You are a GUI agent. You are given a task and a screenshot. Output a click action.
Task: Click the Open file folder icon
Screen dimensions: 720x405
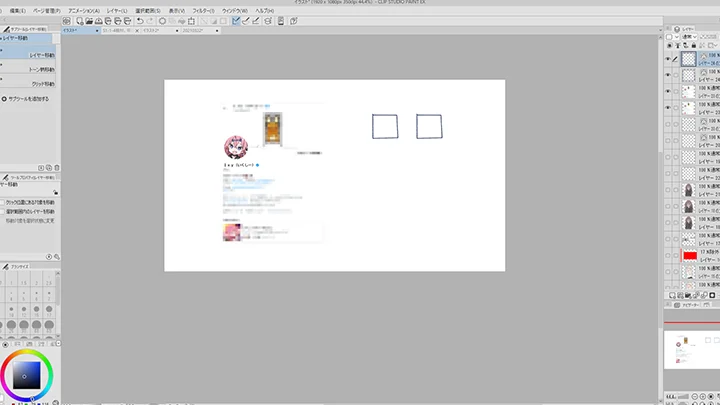(x=89, y=21)
